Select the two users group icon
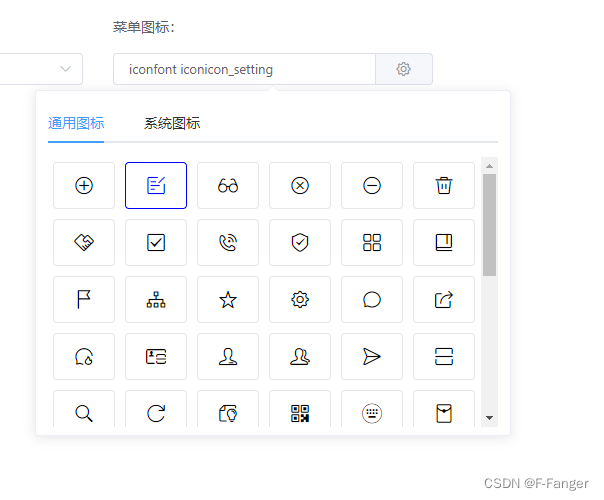 point(300,357)
